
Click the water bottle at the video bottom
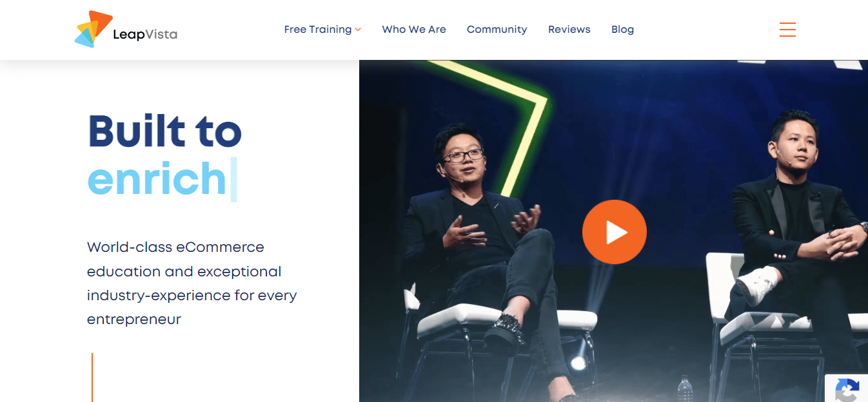click(685, 389)
